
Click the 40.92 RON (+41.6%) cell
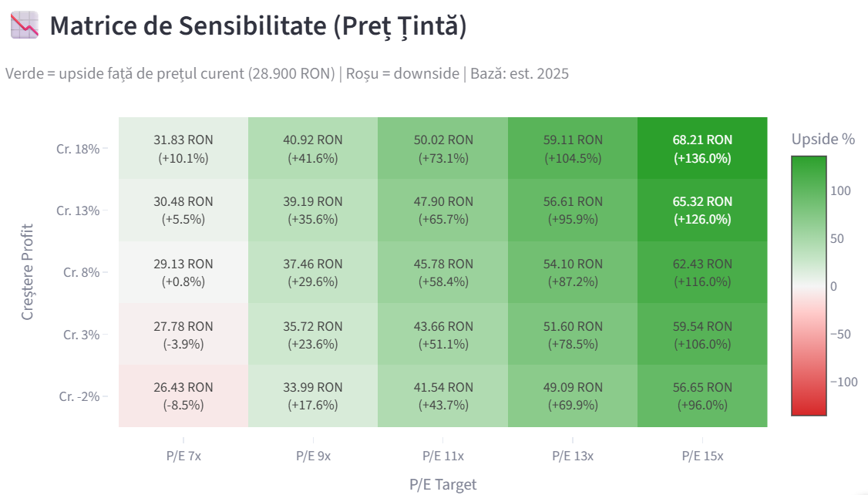(x=313, y=148)
